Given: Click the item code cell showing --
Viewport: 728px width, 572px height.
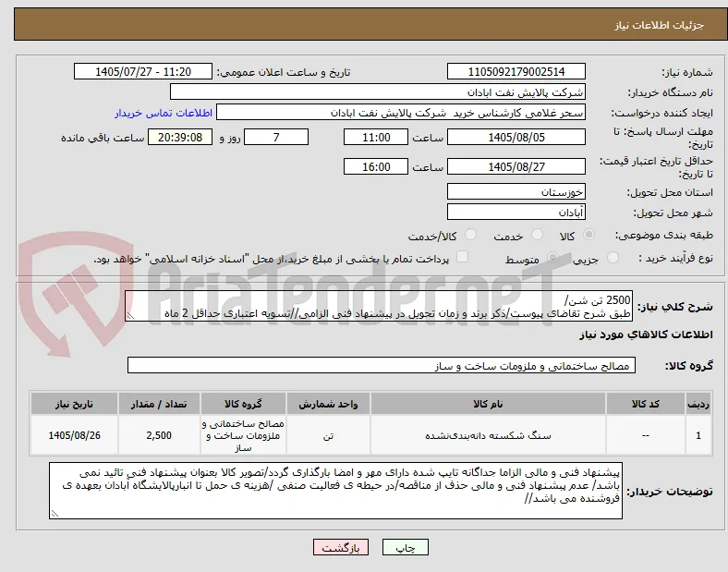Looking at the screenshot, I should [646, 435].
